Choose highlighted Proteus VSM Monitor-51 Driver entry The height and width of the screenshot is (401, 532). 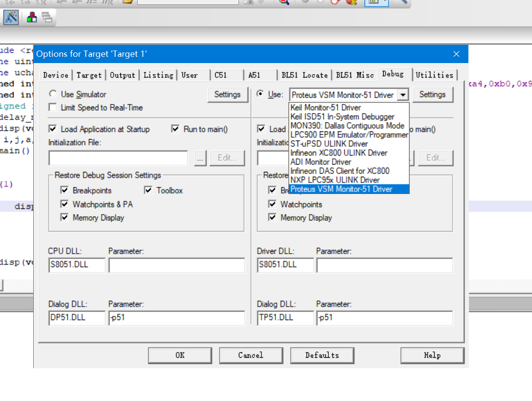click(x=349, y=189)
